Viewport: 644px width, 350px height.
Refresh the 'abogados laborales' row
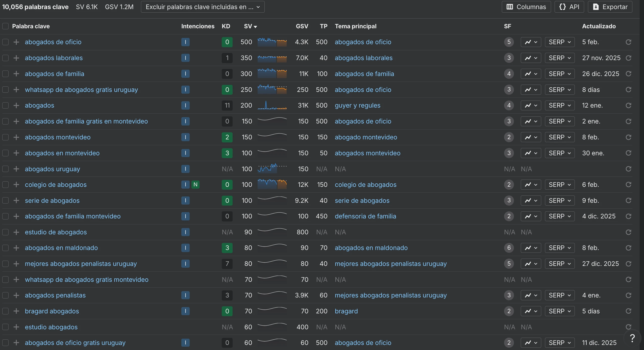coord(629,58)
